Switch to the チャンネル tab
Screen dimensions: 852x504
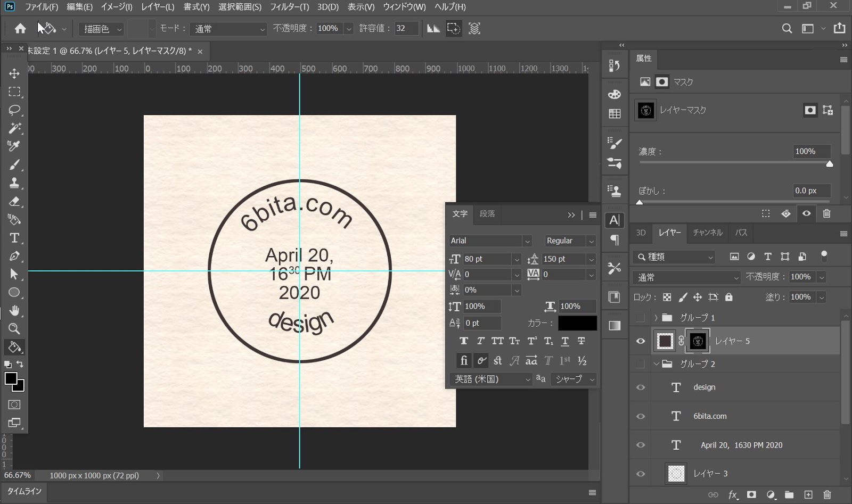coord(707,233)
